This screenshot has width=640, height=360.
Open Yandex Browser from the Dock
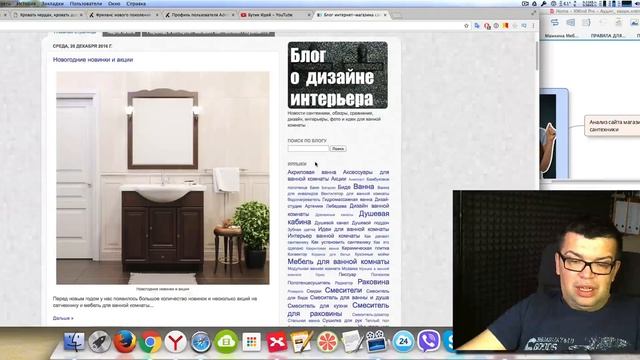coord(176,342)
